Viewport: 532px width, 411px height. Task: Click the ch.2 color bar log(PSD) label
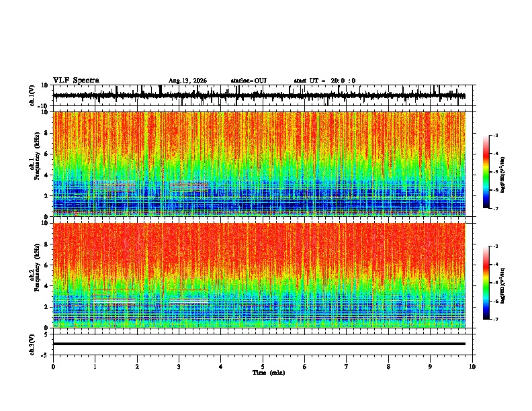point(502,285)
